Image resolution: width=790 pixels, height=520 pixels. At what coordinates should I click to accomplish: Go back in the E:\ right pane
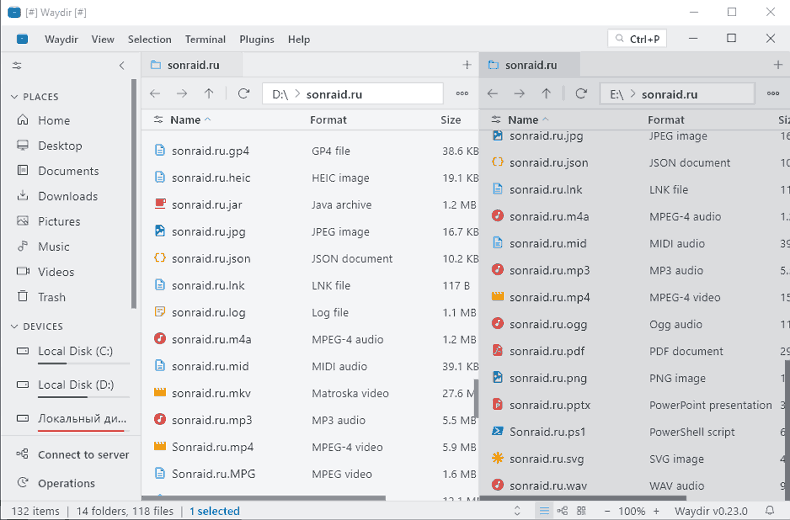coord(493,93)
